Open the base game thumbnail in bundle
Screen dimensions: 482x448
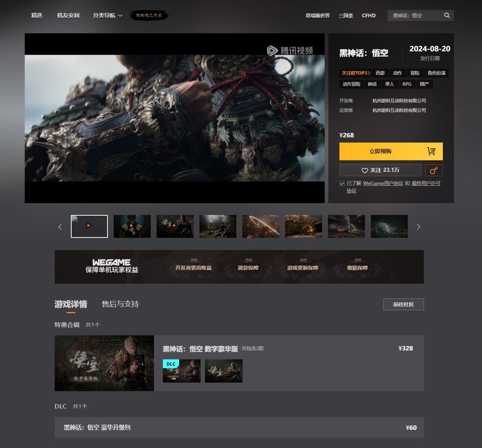[x=224, y=371]
